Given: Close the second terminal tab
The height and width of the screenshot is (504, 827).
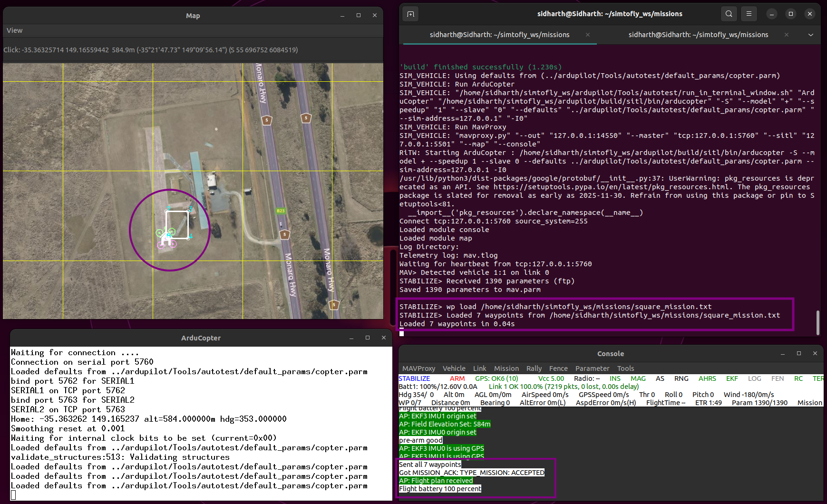Looking at the screenshot, I should [x=787, y=35].
